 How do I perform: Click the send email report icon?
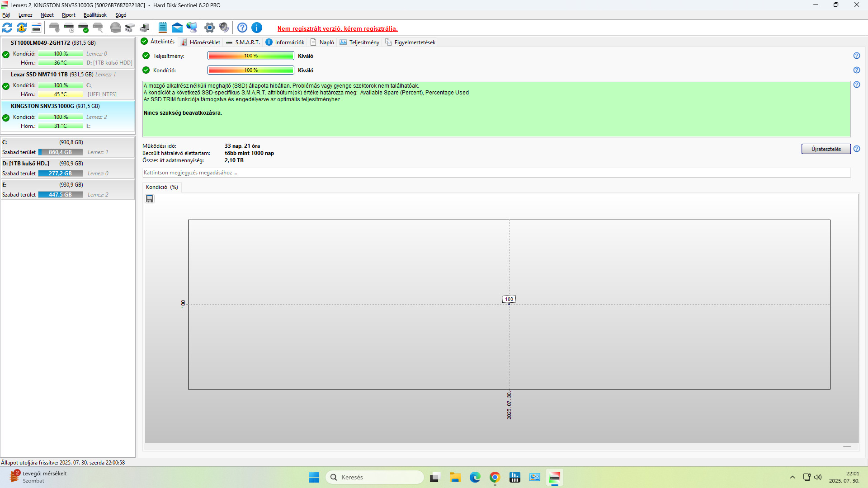pyautogui.click(x=177, y=28)
